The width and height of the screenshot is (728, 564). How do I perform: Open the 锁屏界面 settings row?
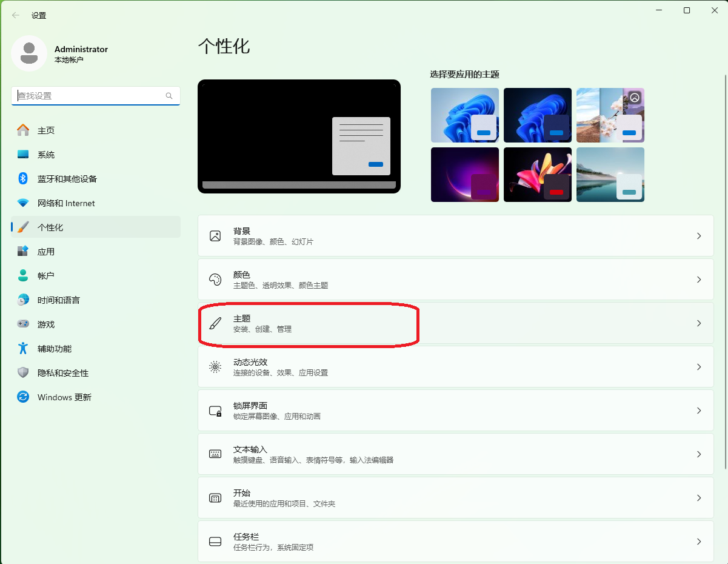[x=456, y=411]
